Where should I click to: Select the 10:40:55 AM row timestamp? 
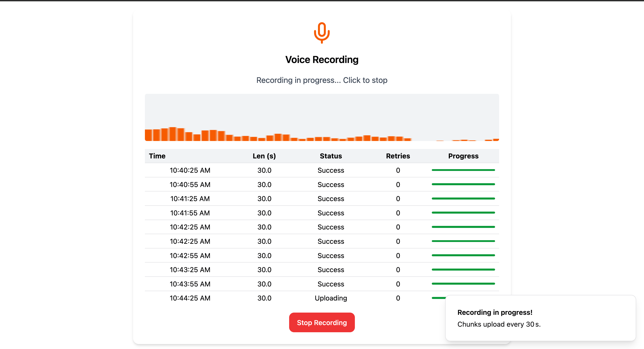coord(190,185)
